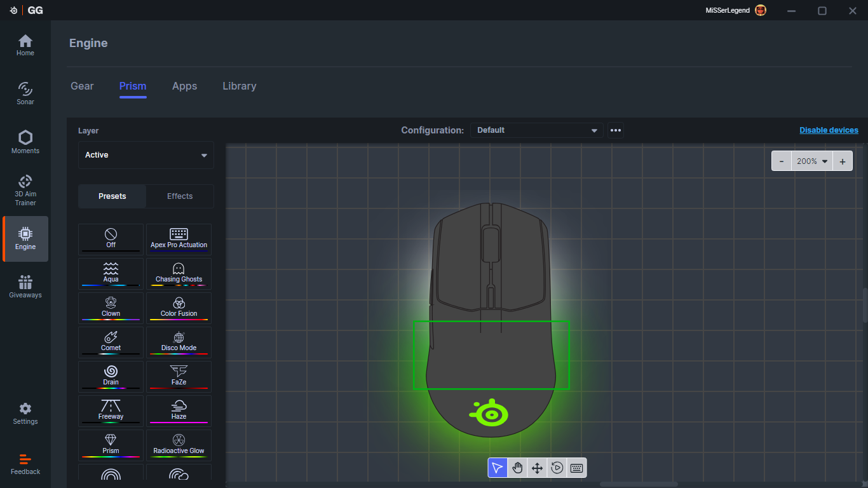Viewport: 868px width, 488px height.
Task: Choose the Freeway preset
Action: 111,411
